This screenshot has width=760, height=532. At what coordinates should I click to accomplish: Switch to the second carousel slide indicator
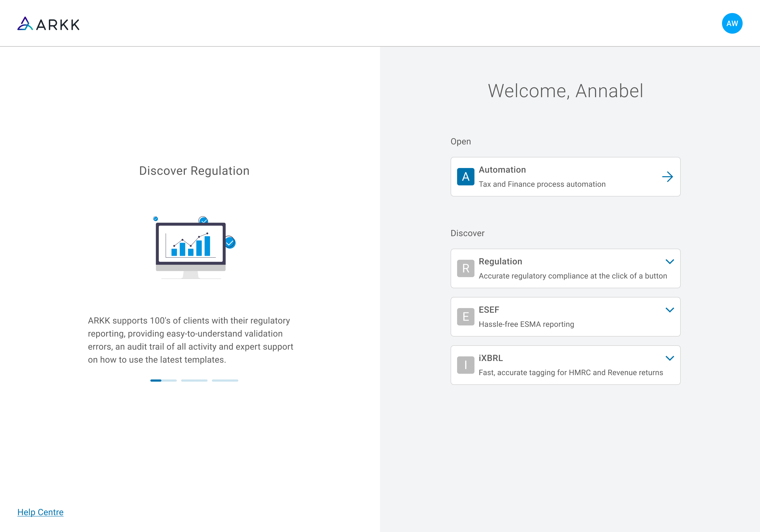pyautogui.click(x=194, y=381)
